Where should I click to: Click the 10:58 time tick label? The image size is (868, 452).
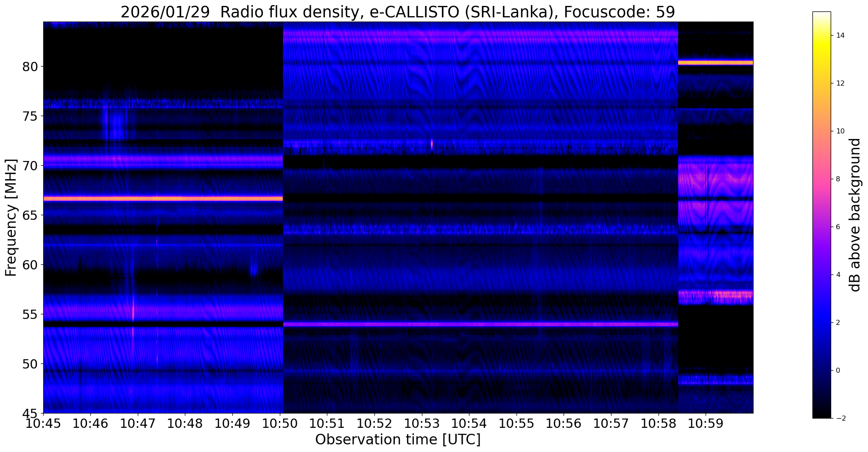(659, 423)
